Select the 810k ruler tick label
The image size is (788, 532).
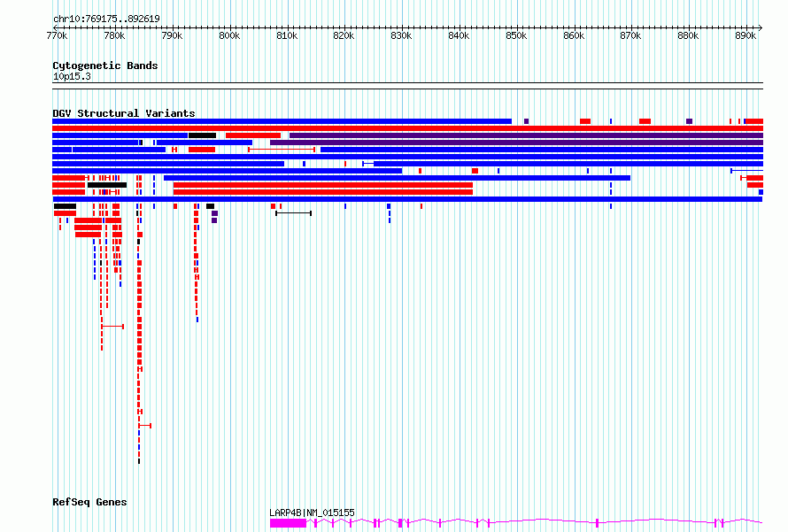tap(287, 35)
